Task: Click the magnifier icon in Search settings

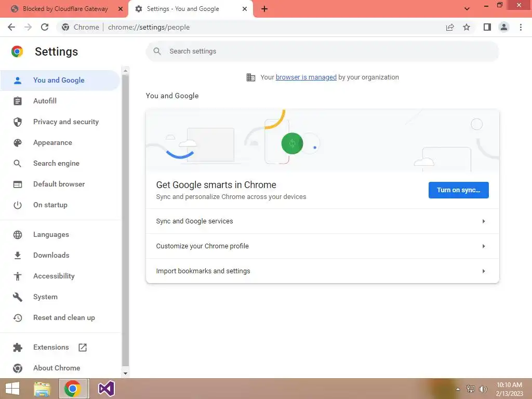Action: pos(157,51)
